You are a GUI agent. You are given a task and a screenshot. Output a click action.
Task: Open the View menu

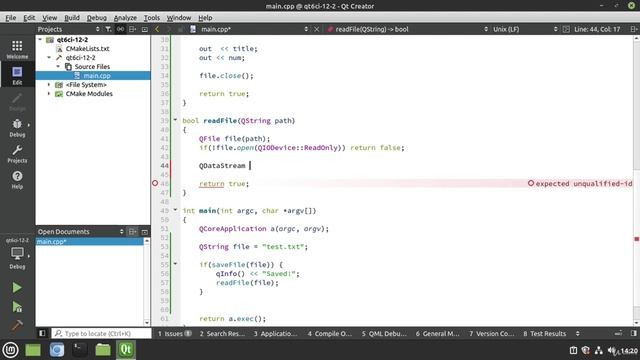point(49,18)
